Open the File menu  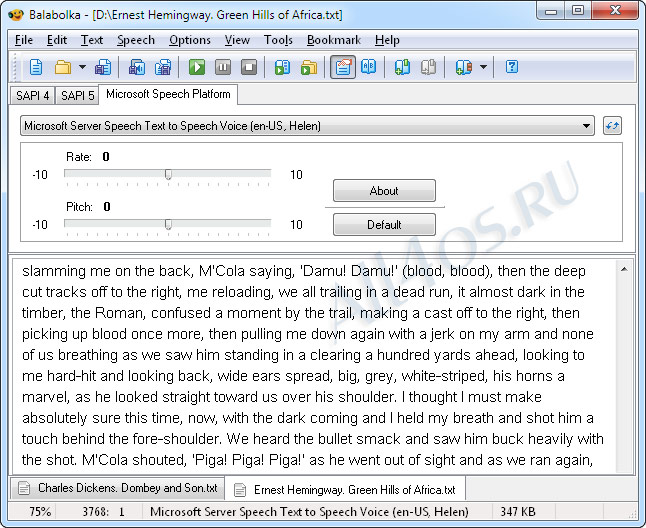24,40
